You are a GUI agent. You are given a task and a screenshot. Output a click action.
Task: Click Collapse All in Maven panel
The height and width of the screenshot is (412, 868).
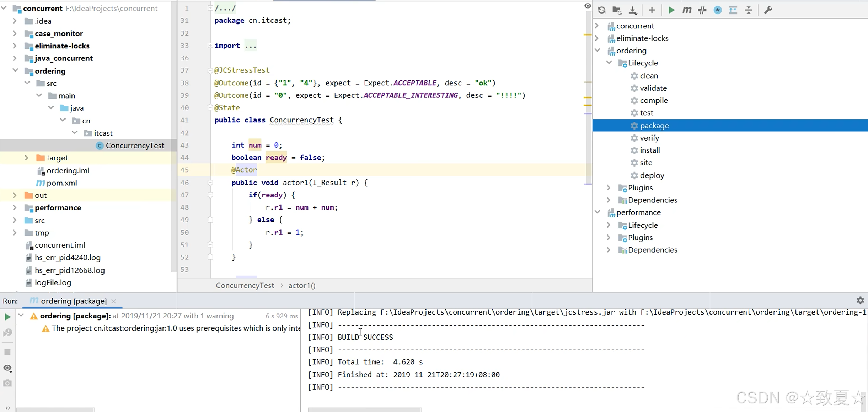749,10
